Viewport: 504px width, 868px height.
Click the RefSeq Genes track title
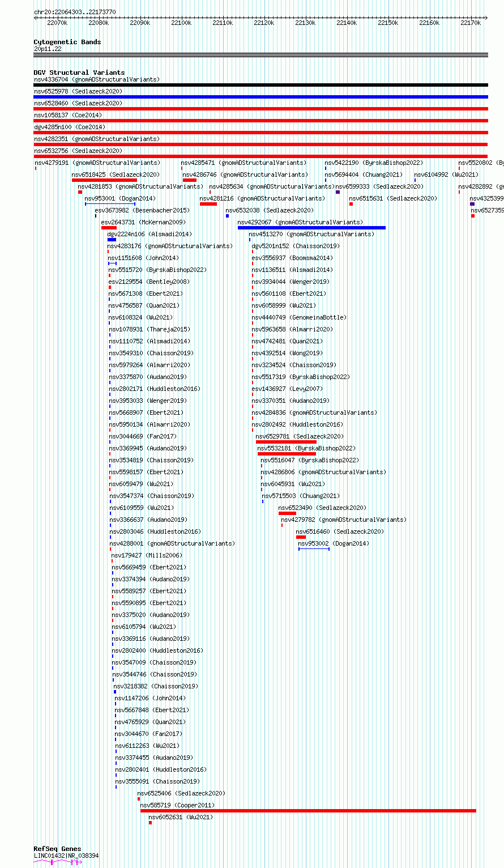(57, 849)
